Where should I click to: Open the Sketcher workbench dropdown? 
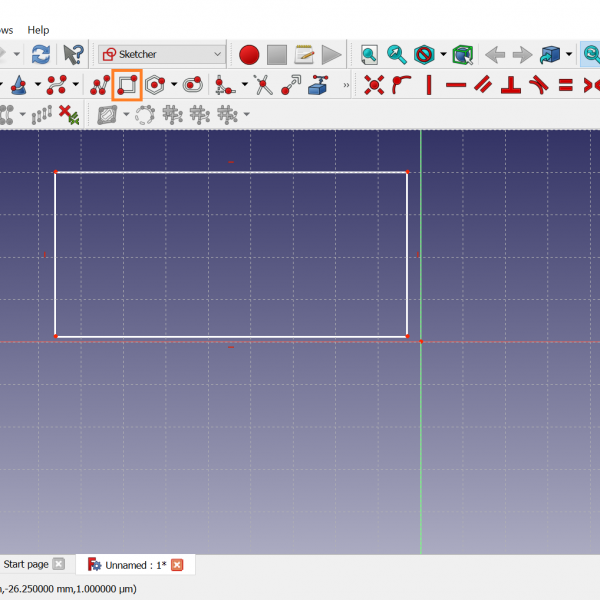[x=162, y=54]
